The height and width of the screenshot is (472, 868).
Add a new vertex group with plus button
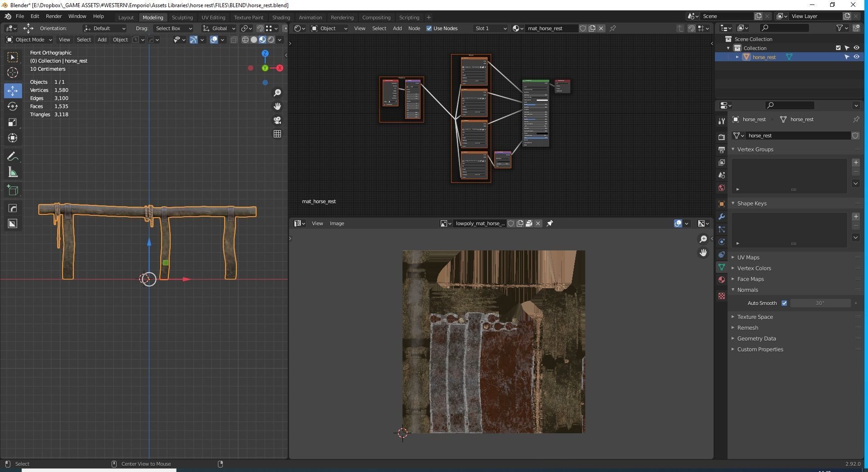(856, 163)
